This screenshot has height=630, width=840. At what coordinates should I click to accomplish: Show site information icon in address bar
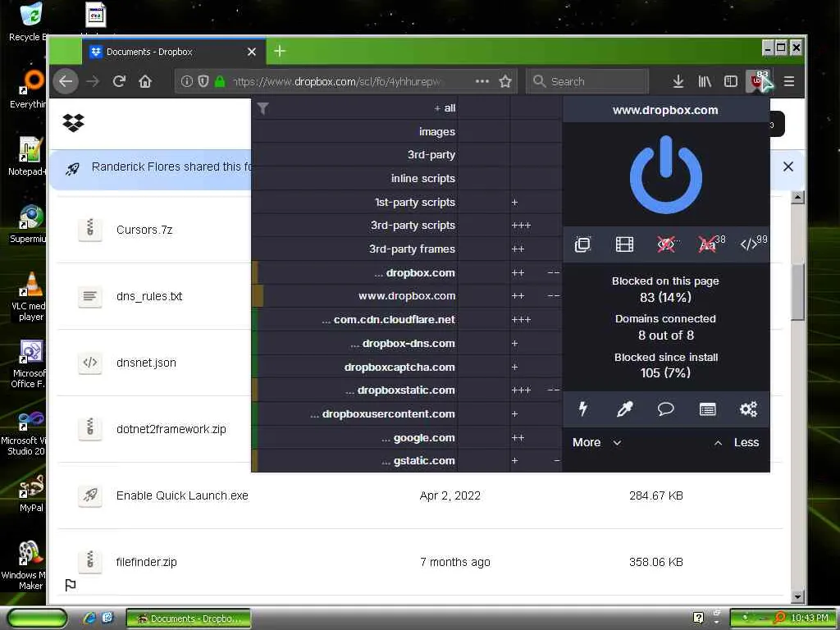click(186, 81)
